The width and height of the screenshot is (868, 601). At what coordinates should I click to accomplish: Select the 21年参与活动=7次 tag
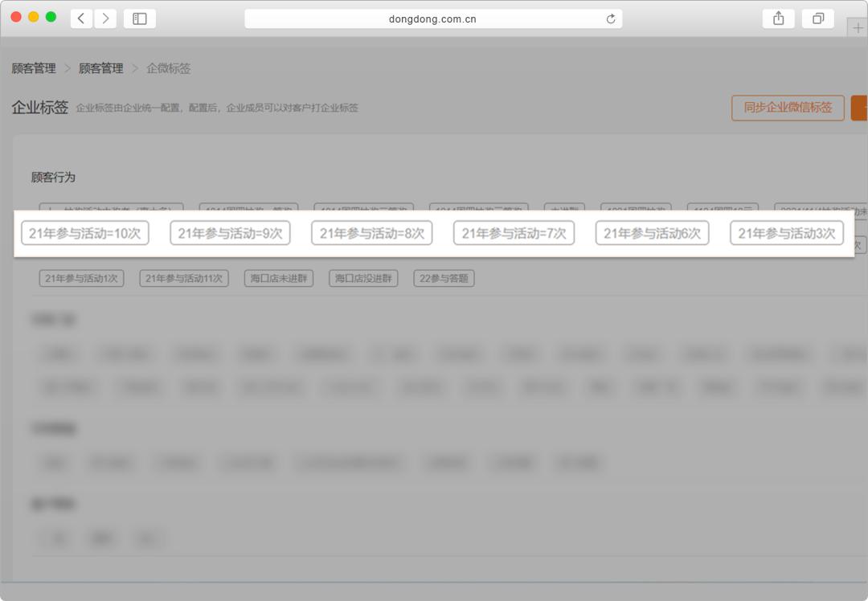coord(514,233)
